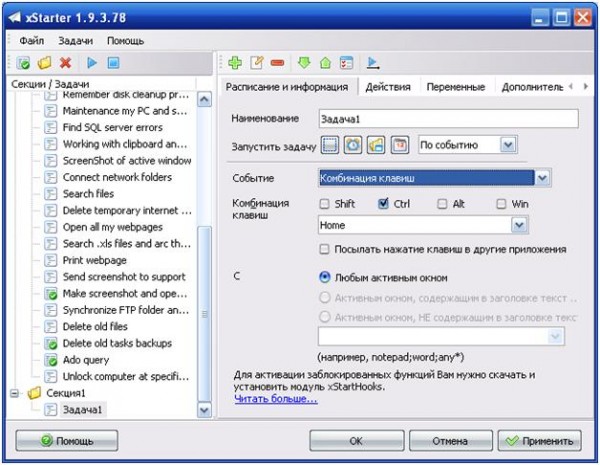600x465 pixels.
Task: Select Активным окном, содержащим в заголовке radio
Action: click(x=324, y=298)
